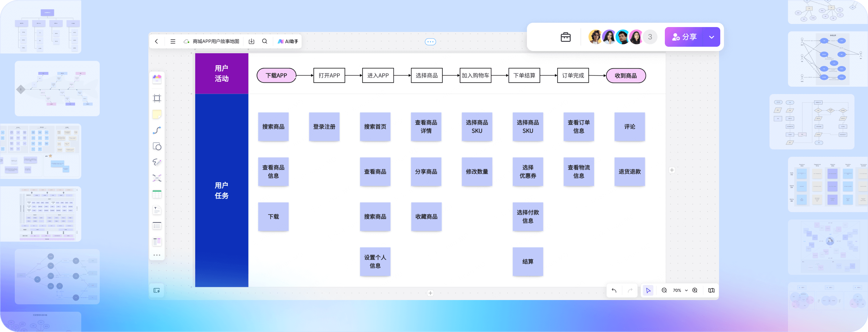Open more tools with three dots
The width and height of the screenshot is (868, 332).
(157, 255)
